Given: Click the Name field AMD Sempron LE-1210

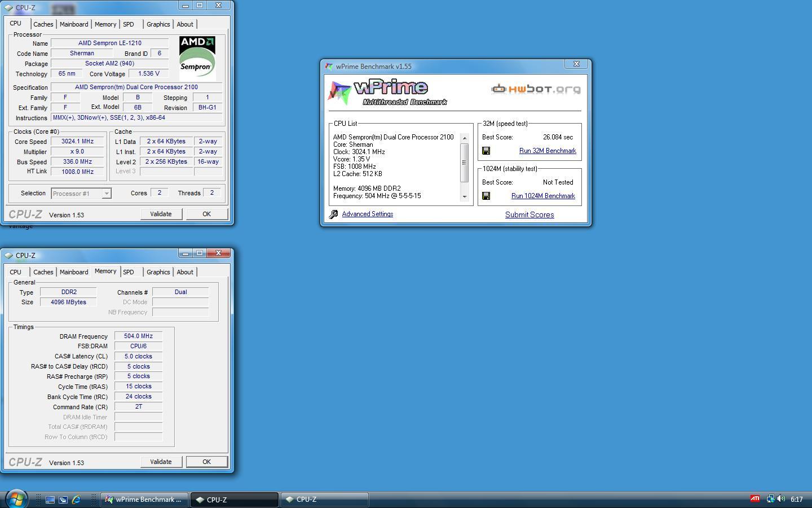Looking at the screenshot, I should point(110,43).
